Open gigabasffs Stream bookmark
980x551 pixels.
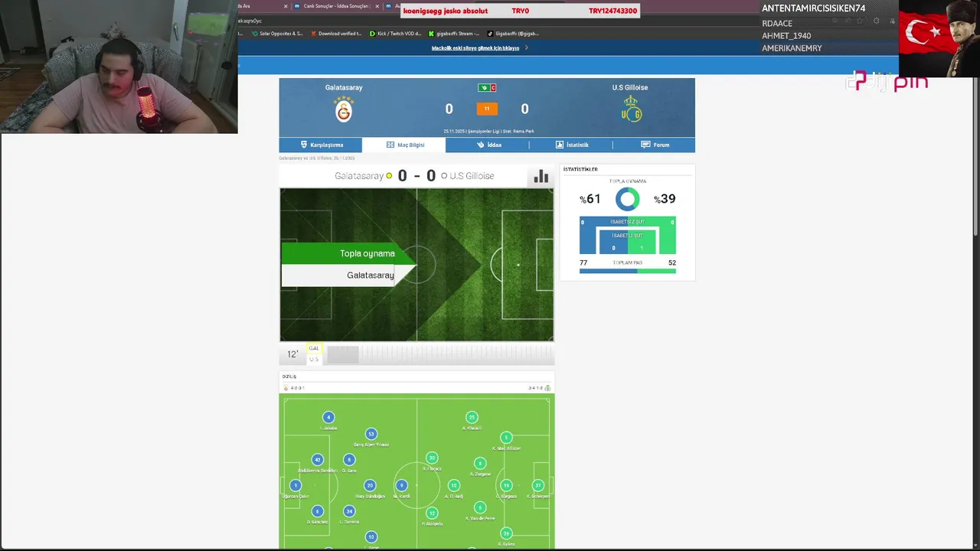tap(454, 34)
